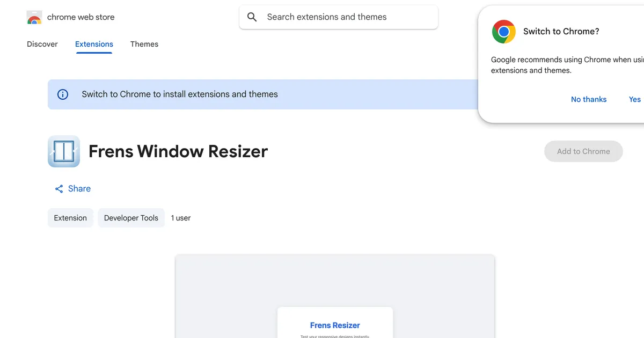Image resolution: width=644 pixels, height=338 pixels.
Task: Dismiss the dialog with No thanks
Action: pos(588,99)
